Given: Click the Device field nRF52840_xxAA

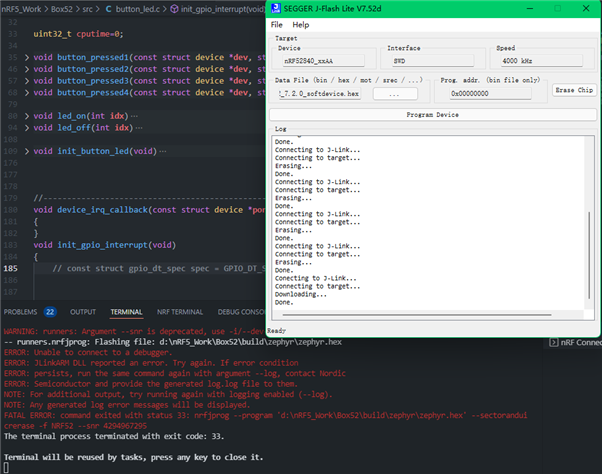Looking at the screenshot, I should click(x=323, y=61).
